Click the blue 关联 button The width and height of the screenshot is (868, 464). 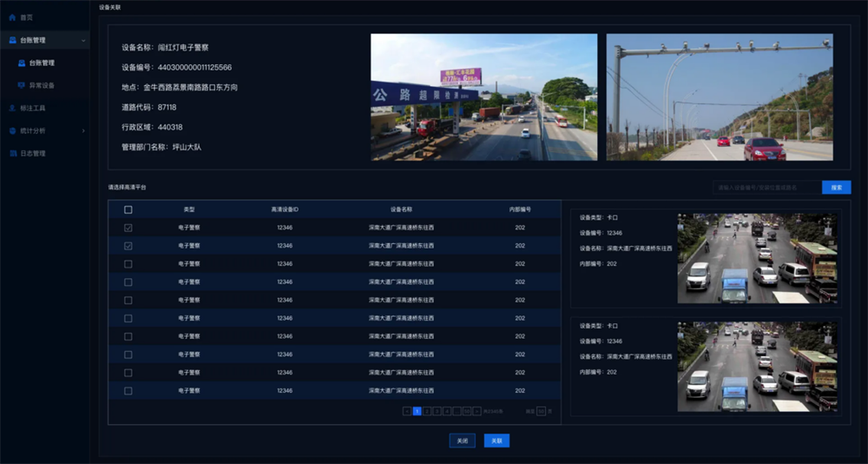click(x=496, y=441)
